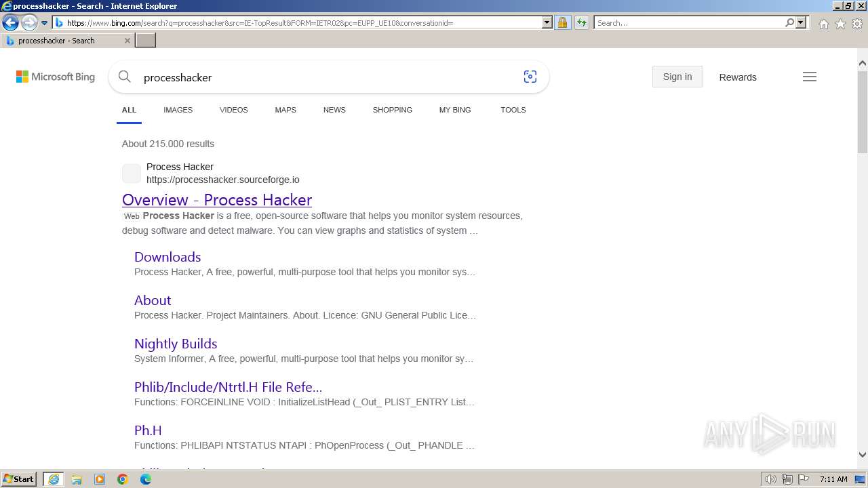The height and width of the screenshot is (488, 868).
Task: Open the search provider dropdown arrow
Action: tap(801, 23)
